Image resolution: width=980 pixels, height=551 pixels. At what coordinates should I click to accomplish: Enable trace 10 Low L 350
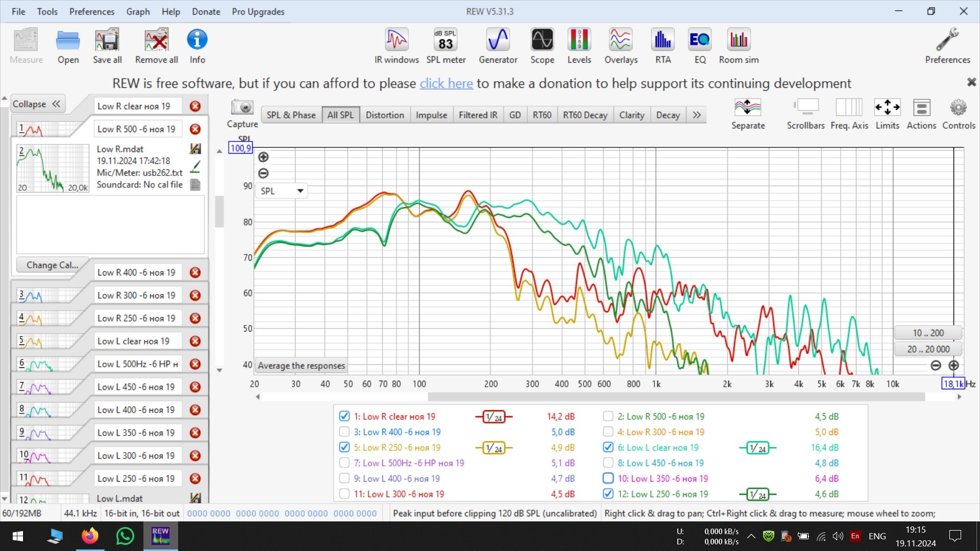pos(608,479)
